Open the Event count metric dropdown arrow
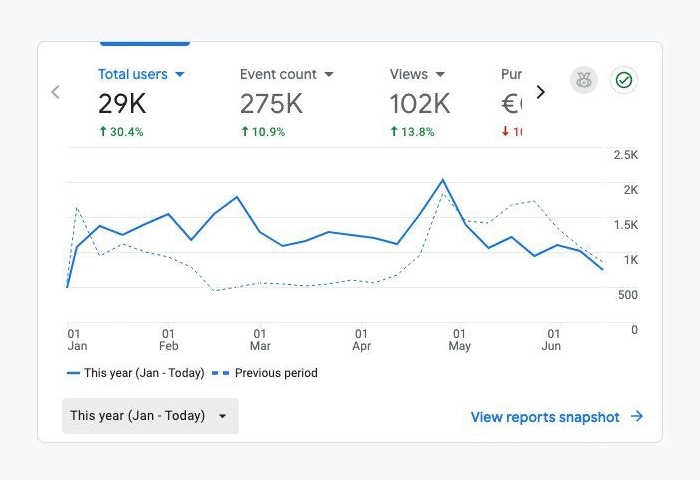The height and width of the screenshot is (480, 700). coord(329,74)
